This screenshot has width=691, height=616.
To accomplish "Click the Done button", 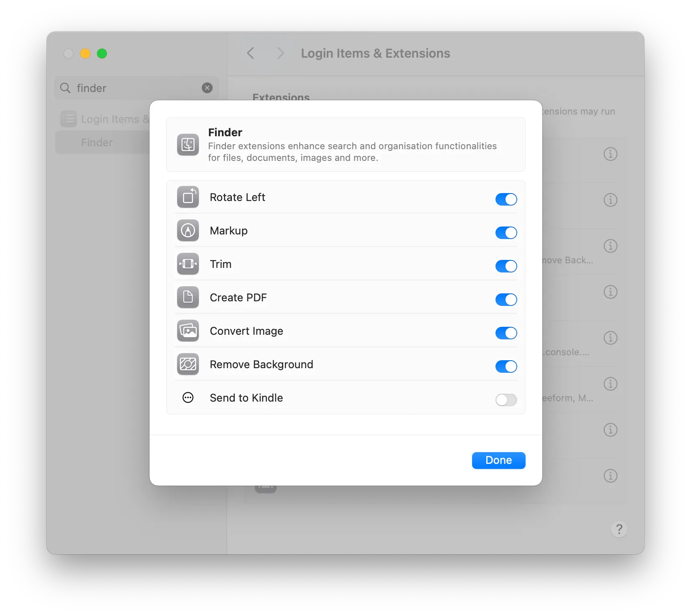I will (x=498, y=460).
